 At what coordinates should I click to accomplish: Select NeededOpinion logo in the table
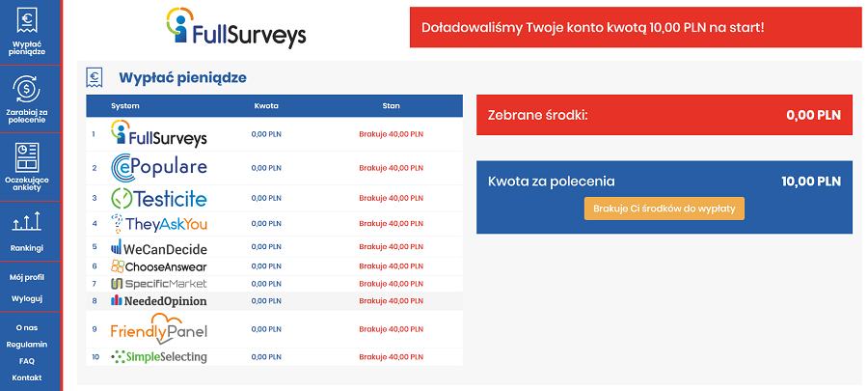(159, 300)
